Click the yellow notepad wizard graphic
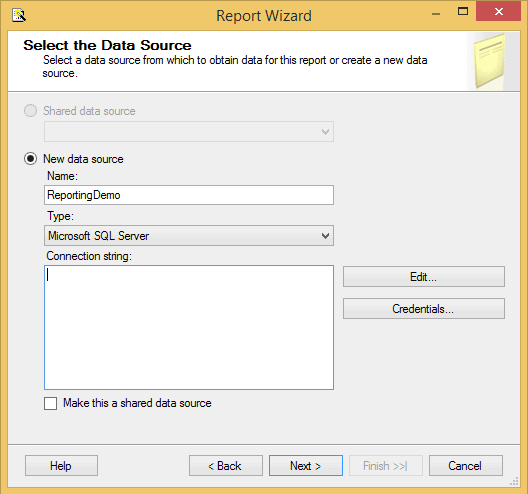The width and height of the screenshot is (528, 494). click(x=490, y=61)
